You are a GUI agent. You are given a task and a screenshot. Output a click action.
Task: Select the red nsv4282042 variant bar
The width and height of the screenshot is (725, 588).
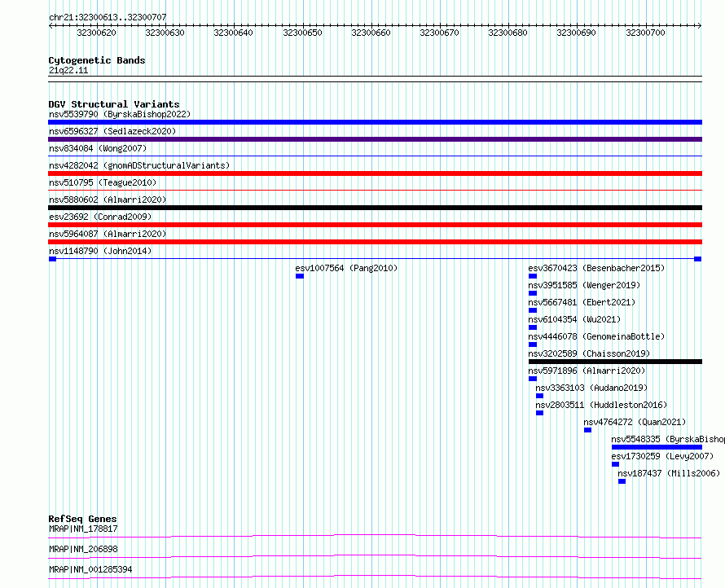click(375, 173)
